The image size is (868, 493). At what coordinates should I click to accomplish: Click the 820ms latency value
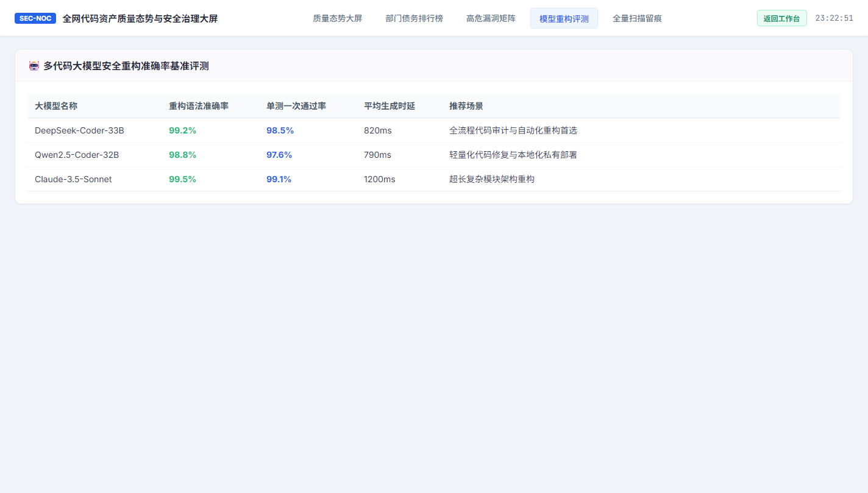click(x=377, y=130)
